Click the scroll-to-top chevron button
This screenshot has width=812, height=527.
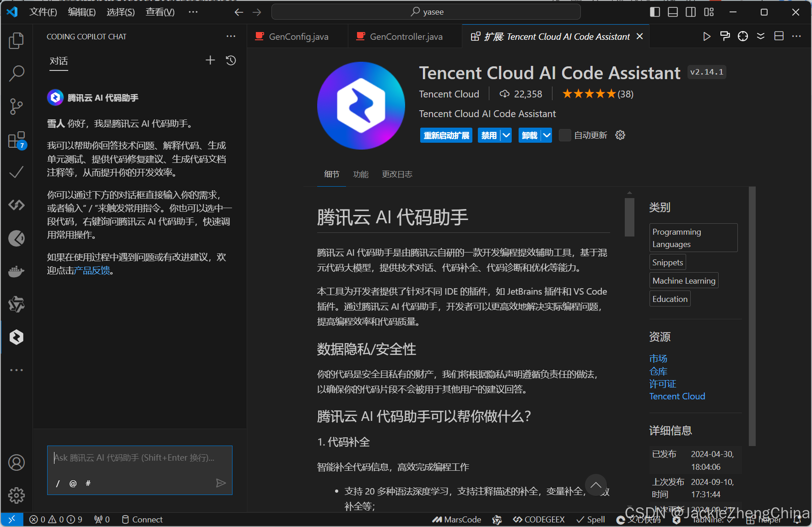595,485
